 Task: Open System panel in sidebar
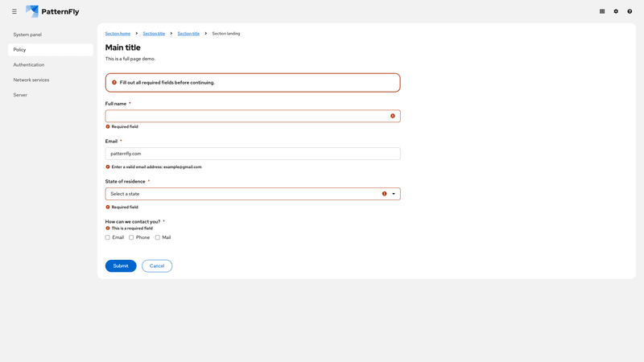coord(27,35)
